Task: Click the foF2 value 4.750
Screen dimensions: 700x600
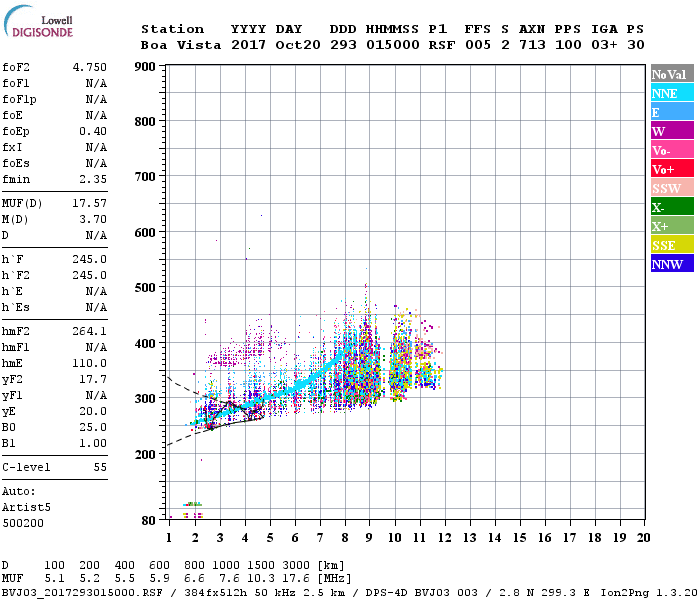Action: (90, 67)
